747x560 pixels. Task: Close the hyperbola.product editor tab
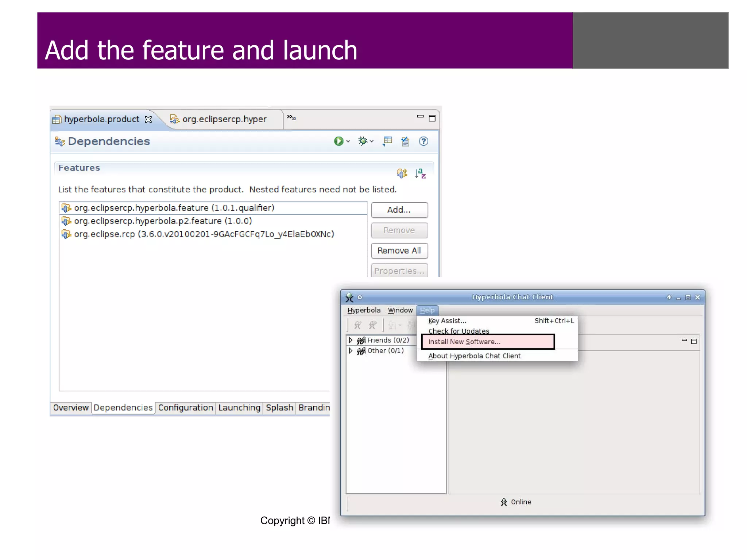point(148,120)
